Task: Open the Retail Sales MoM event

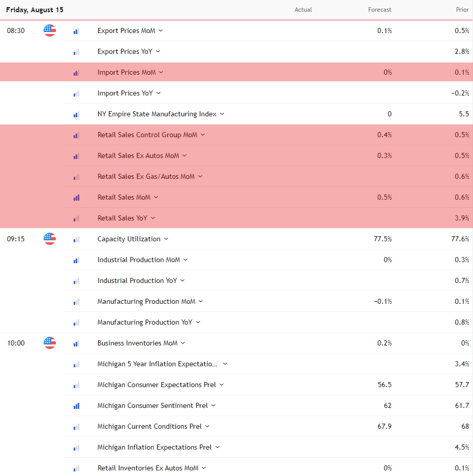Action: click(124, 197)
